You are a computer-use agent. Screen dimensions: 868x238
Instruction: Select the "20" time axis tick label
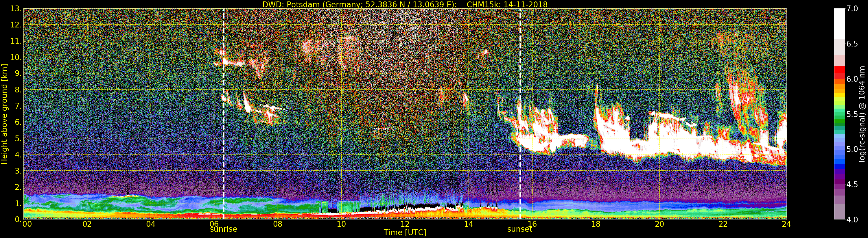[659, 224]
